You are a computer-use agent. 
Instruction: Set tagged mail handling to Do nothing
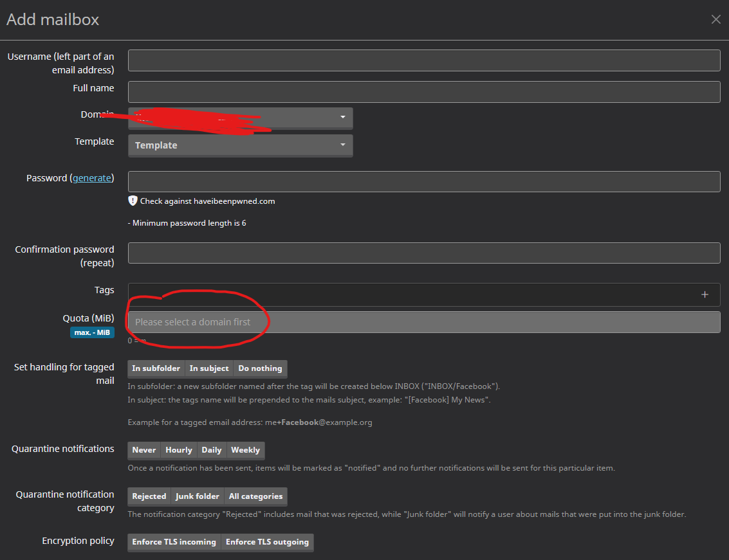(260, 368)
